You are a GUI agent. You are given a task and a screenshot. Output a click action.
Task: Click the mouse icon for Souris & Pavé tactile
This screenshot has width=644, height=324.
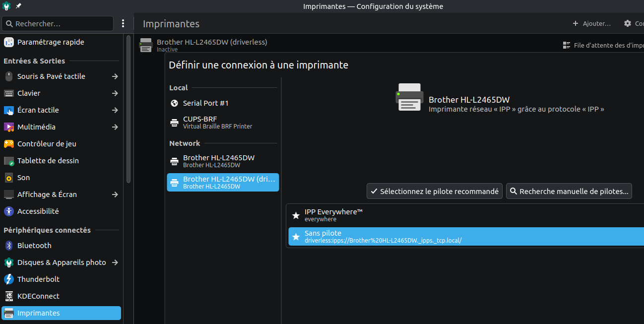9,76
